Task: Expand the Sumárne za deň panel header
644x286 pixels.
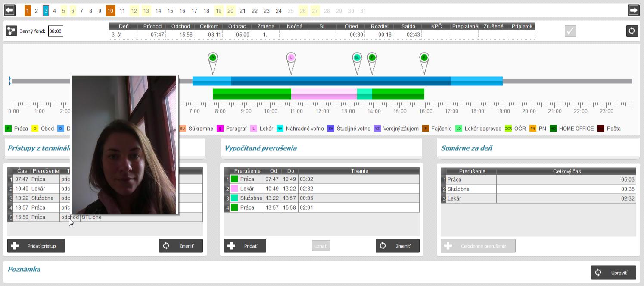Action: coord(538,148)
